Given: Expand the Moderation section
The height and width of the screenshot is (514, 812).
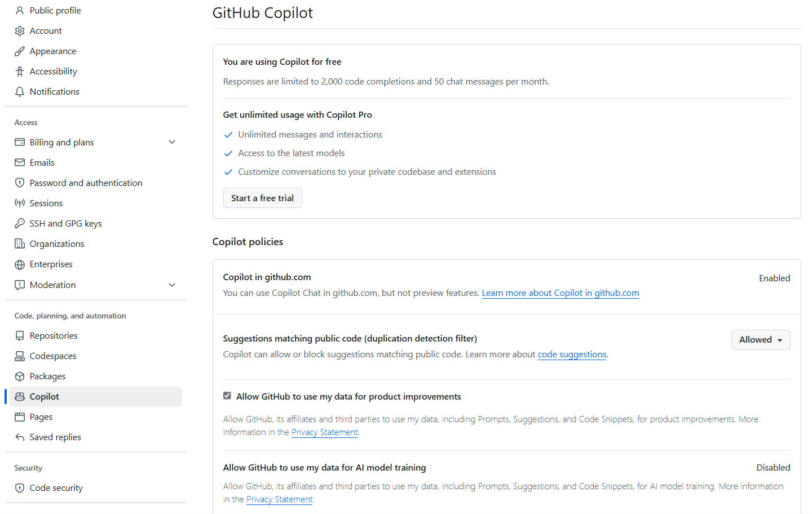Looking at the screenshot, I should point(172,285).
